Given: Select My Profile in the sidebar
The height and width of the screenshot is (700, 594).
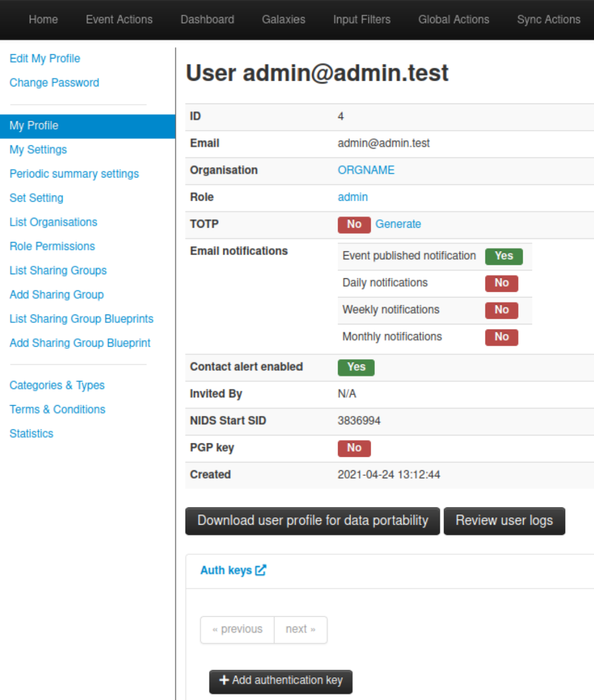Looking at the screenshot, I should [88, 126].
